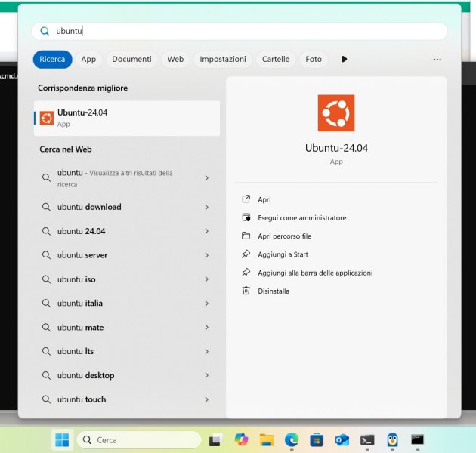476x453 pixels.
Task: Switch to the Cartelle filter tab
Action: pos(276,59)
